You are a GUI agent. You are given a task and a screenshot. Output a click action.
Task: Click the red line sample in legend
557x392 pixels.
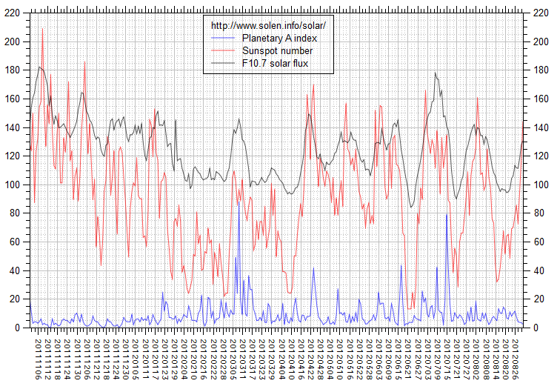pos(223,50)
